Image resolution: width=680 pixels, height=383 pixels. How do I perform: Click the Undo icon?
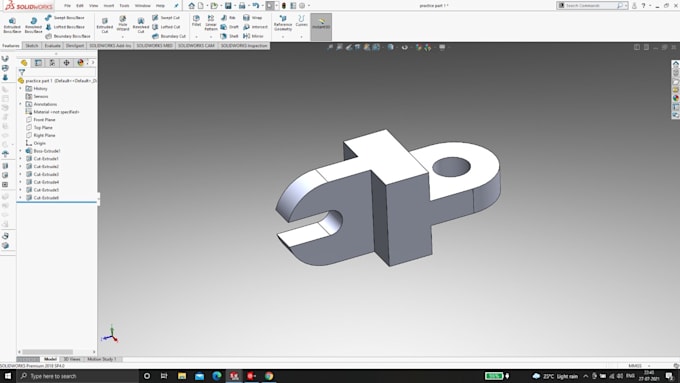(x=255, y=6)
